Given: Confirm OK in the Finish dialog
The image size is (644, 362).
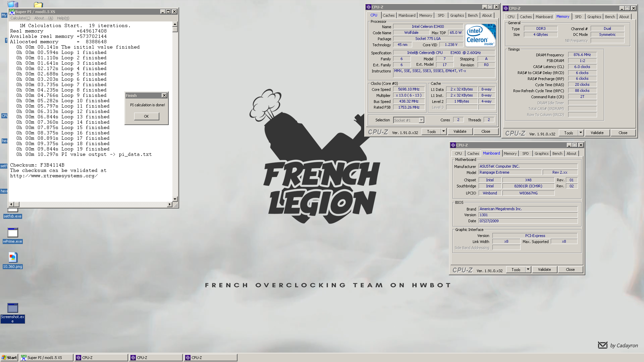Looking at the screenshot, I should coord(146,116).
